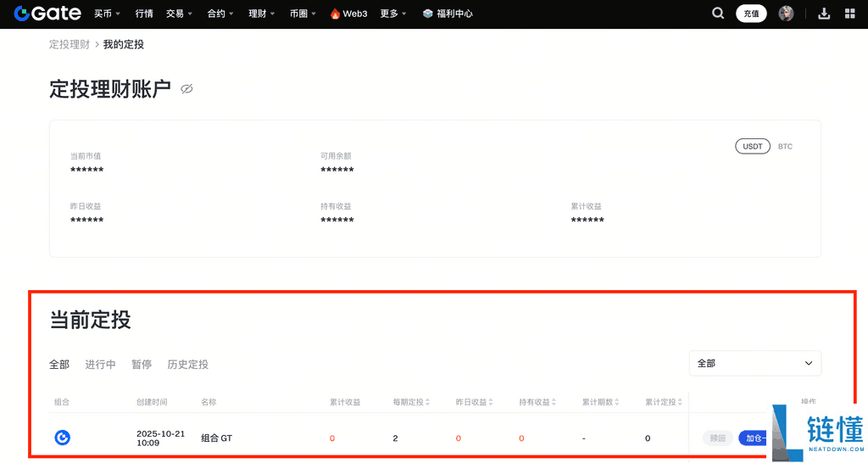Select the 历史定投 tab
The height and width of the screenshot is (463, 868).
187,365
